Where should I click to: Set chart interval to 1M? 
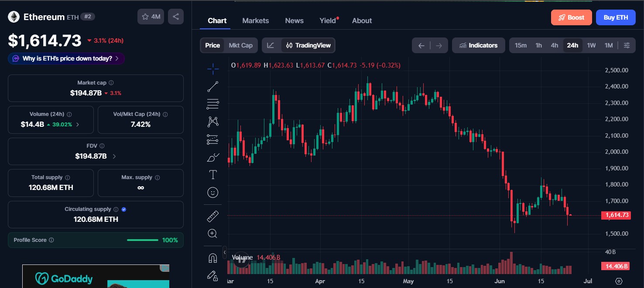tap(609, 45)
